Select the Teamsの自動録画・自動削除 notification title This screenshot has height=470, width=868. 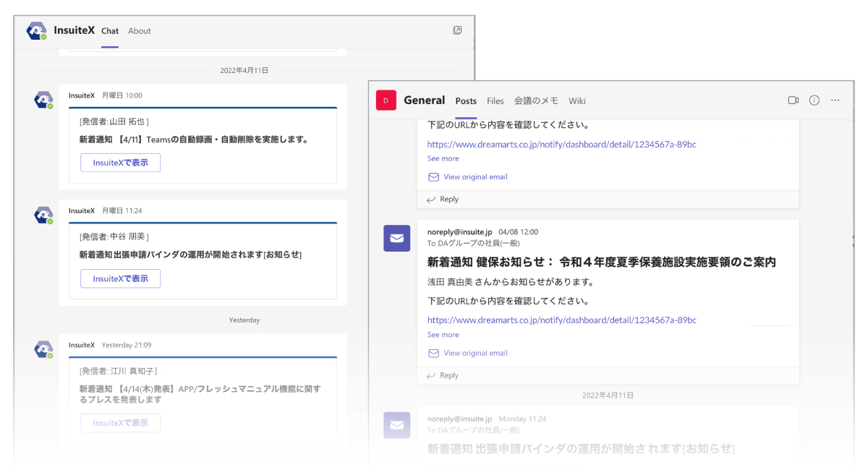tap(193, 140)
